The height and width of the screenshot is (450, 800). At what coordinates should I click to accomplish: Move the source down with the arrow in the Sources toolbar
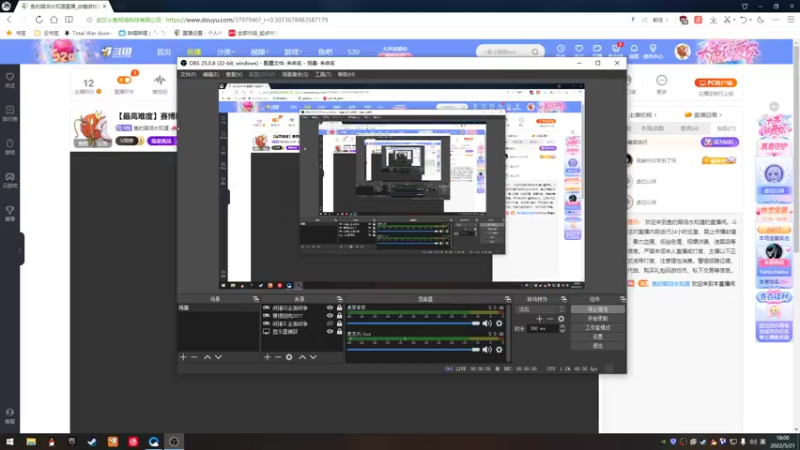point(313,357)
